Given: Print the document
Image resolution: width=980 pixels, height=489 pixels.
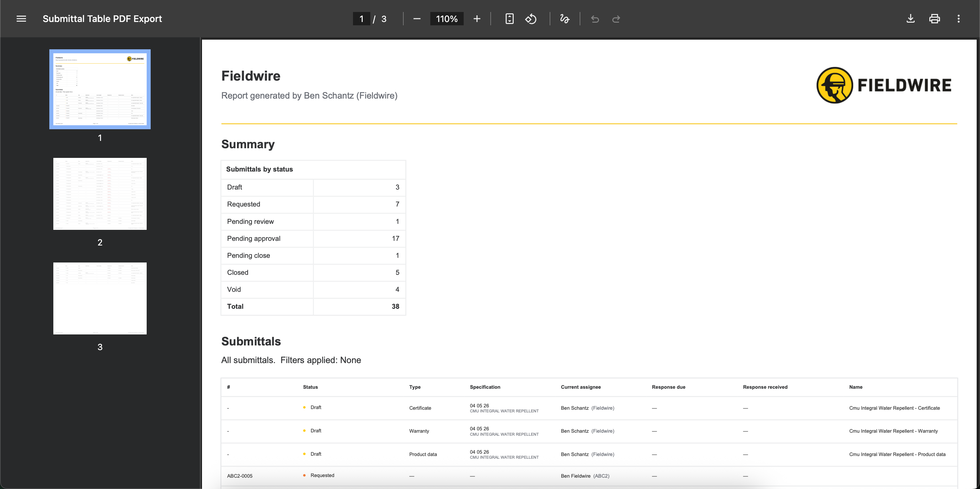Looking at the screenshot, I should tap(934, 19).
